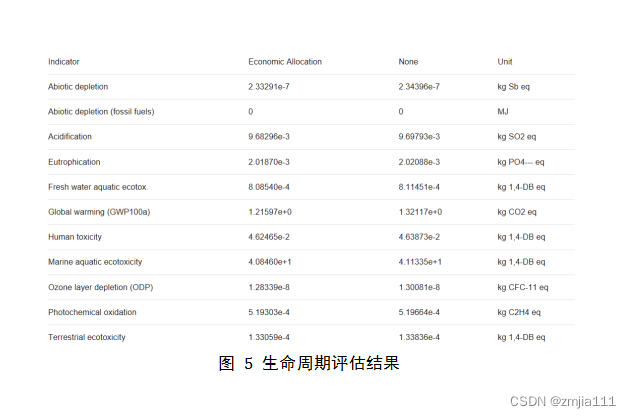Screen dimensions: 631x418
Task: Select the Abiotic depletion row label
Action: pyautogui.click(x=78, y=86)
